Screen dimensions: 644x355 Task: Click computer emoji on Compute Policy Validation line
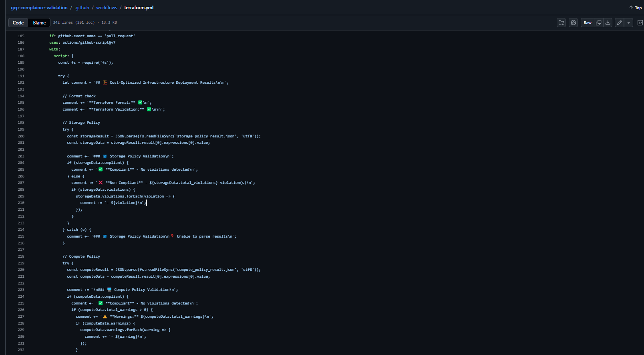tap(109, 290)
